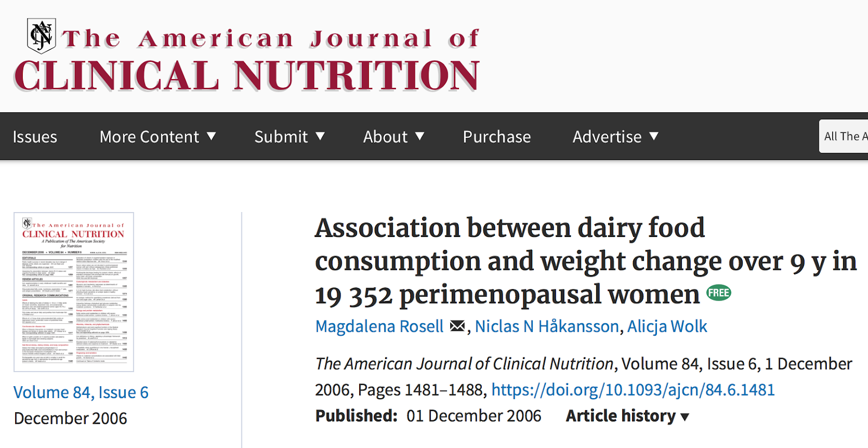Expand the Advertise dropdown menu
This screenshot has width=868, height=448.
tap(615, 137)
